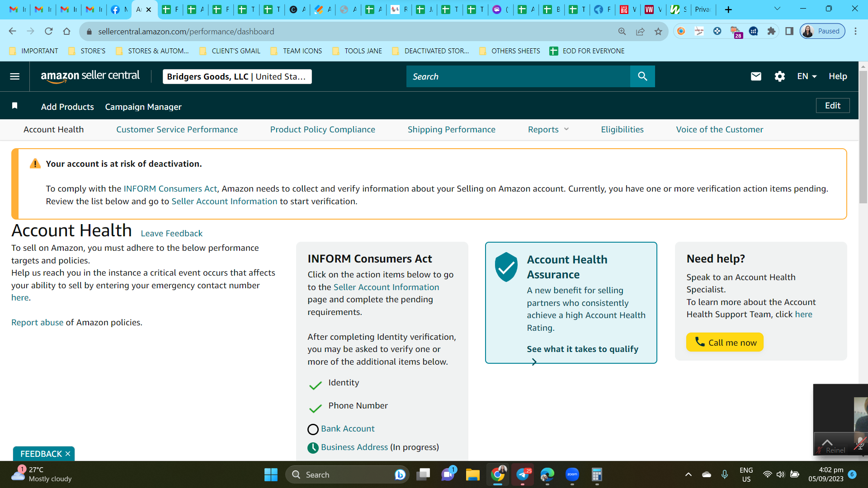Toggle the browser side panel
This screenshot has height=488, width=868.
[x=789, y=31]
